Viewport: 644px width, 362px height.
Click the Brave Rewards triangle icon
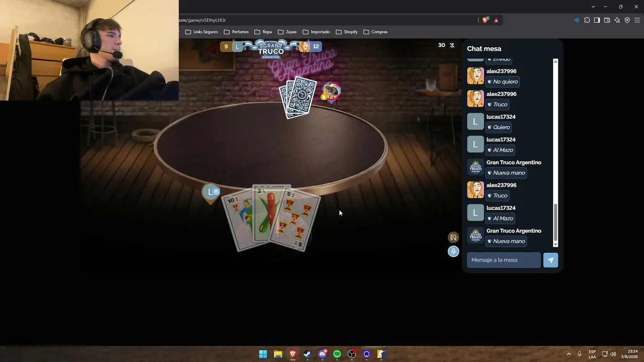[x=496, y=20]
